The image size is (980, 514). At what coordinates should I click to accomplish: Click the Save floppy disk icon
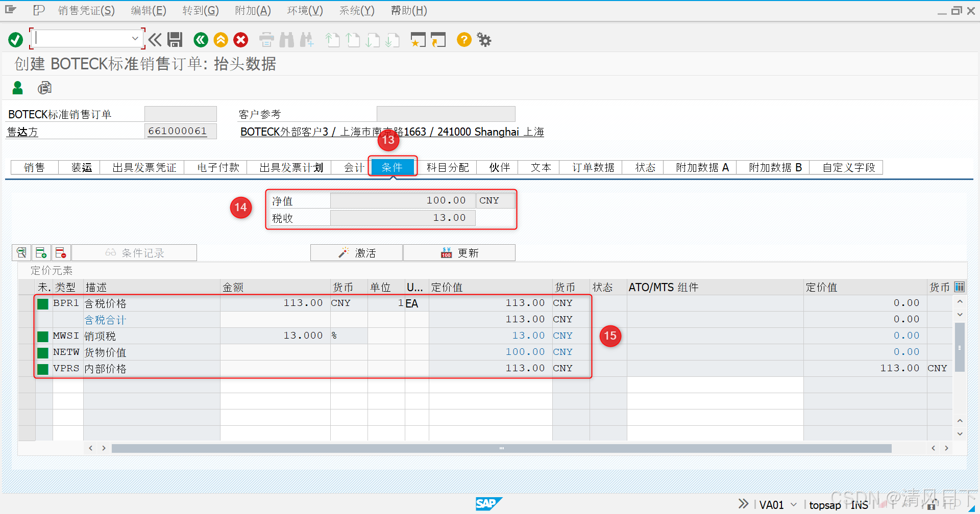175,40
